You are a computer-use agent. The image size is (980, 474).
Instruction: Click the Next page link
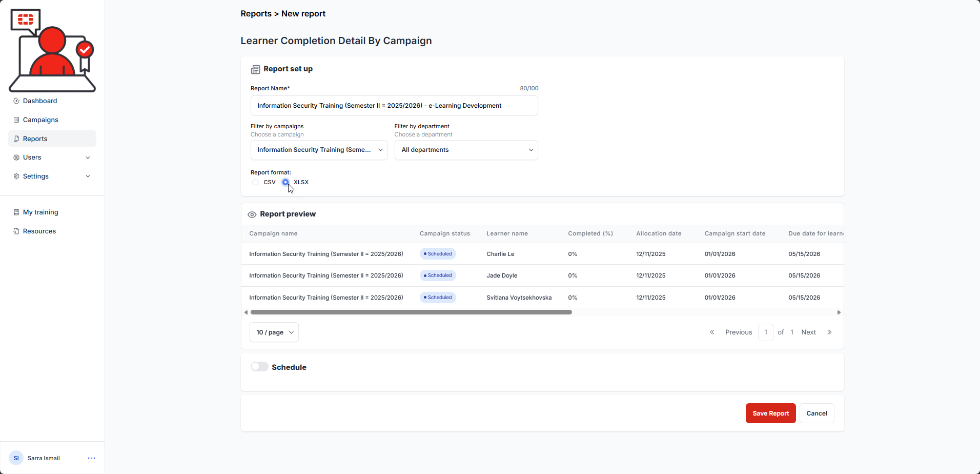(809, 332)
